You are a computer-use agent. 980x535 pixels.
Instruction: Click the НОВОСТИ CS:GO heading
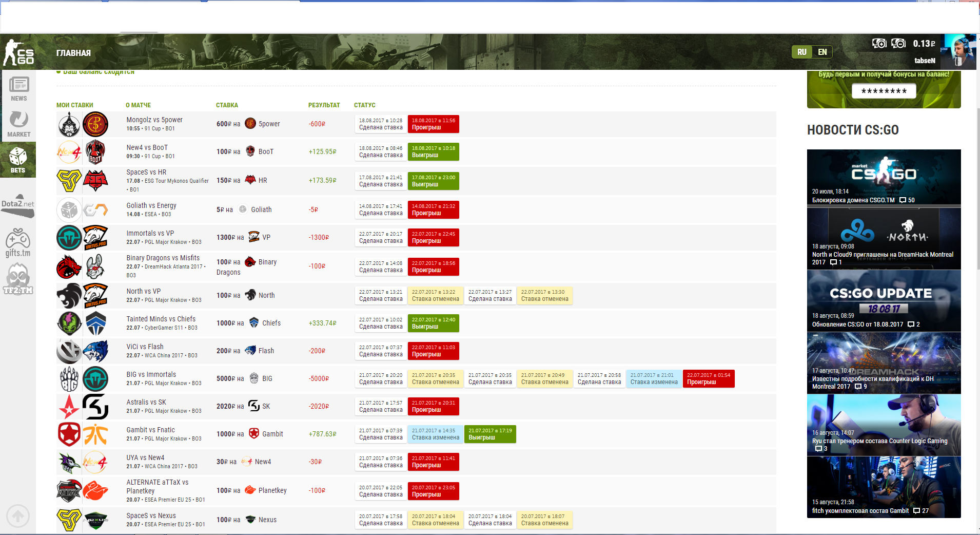coord(853,130)
